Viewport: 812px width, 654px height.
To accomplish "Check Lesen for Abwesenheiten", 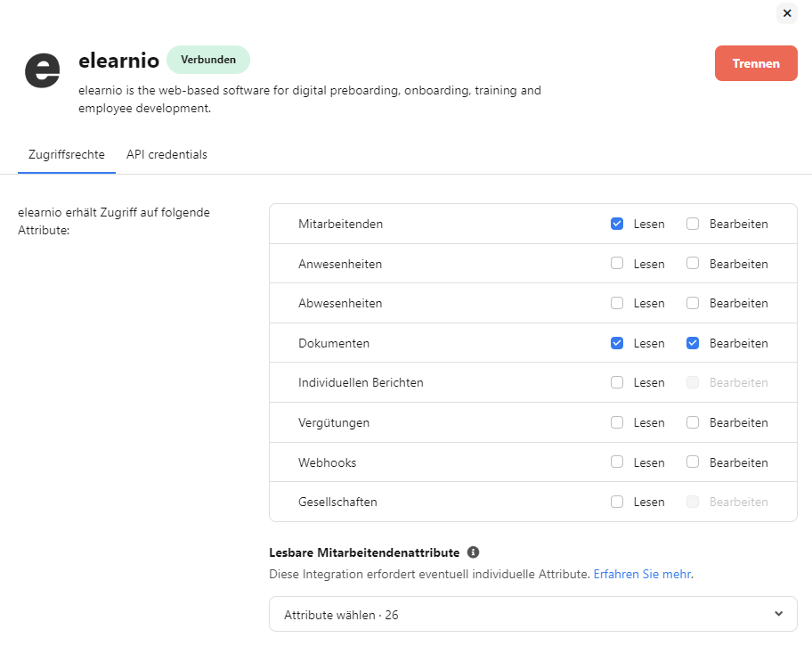I will tap(617, 303).
